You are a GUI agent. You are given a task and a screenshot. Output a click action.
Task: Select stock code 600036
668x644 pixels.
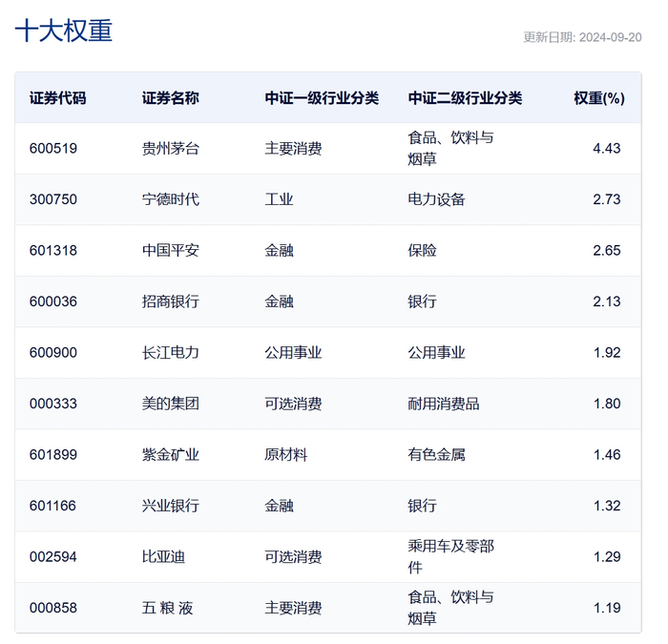(53, 301)
